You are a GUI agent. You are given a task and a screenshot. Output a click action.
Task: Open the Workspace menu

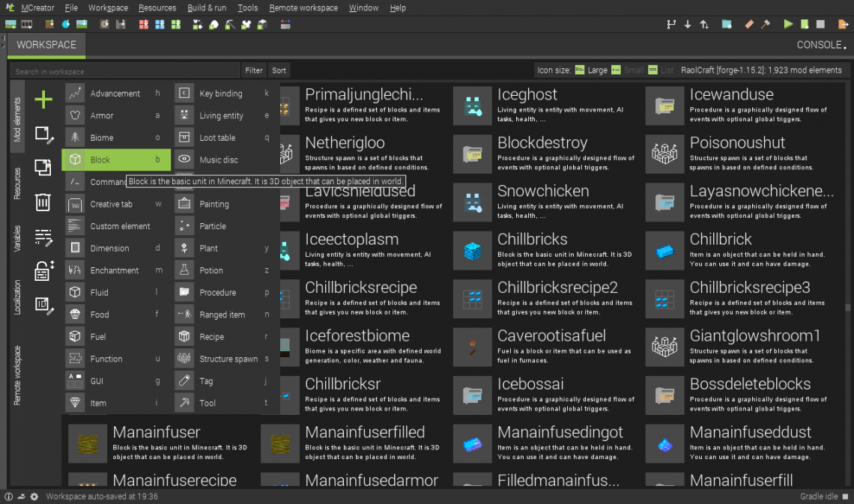[x=108, y=7]
